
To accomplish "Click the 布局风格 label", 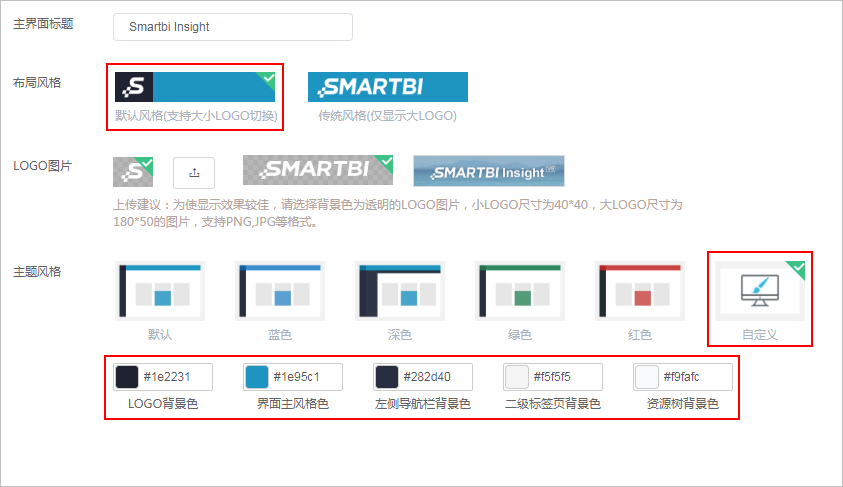I will tap(37, 83).
